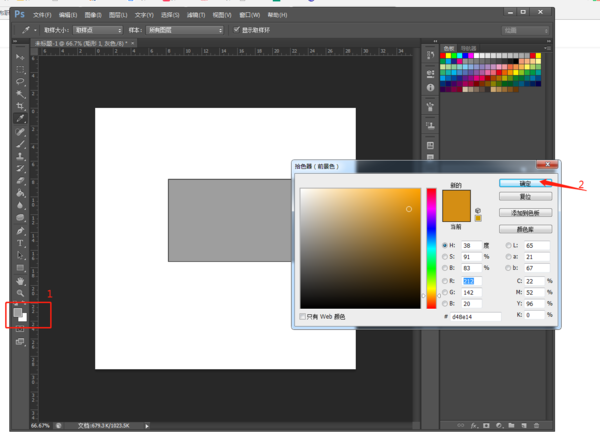
Task: Confirm color with the OK button
Action: (x=525, y=183)
